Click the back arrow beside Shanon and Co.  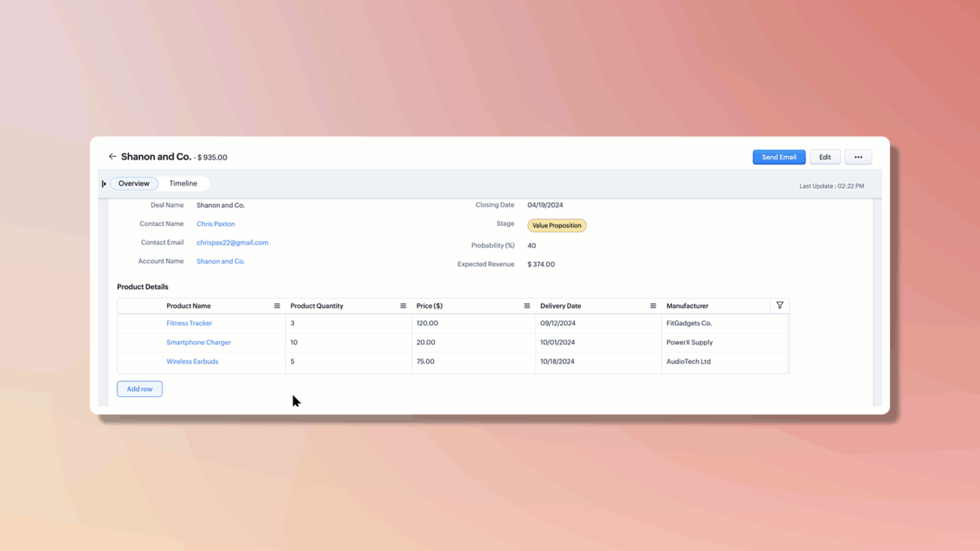(112, 156)
